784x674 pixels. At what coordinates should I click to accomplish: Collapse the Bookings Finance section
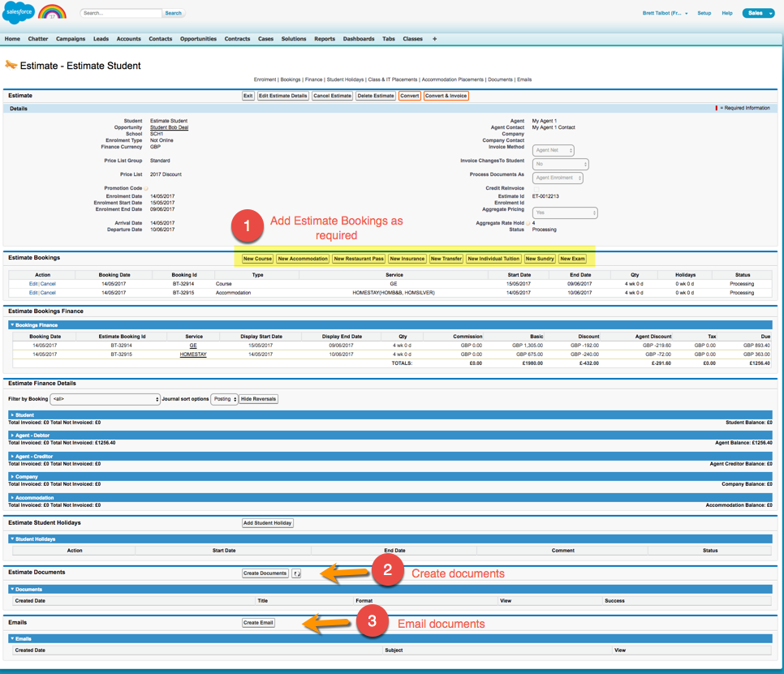coord(36,325)
